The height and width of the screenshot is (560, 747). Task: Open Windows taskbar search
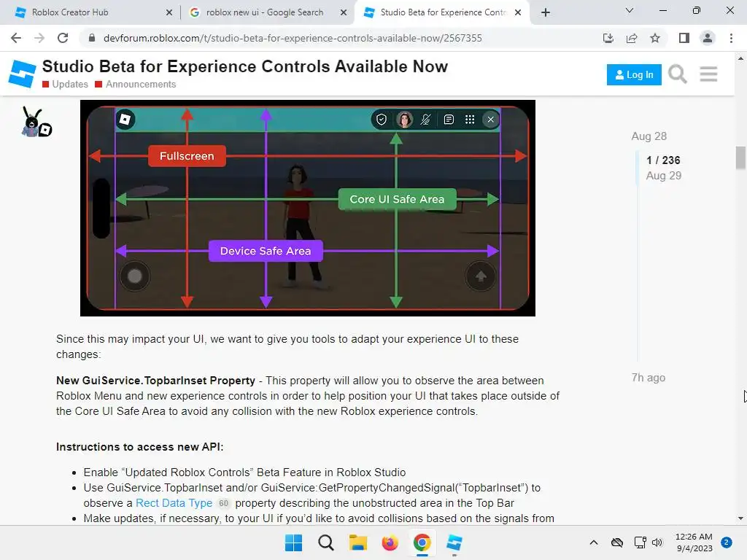pyautogui.click(x=326, y=542)
